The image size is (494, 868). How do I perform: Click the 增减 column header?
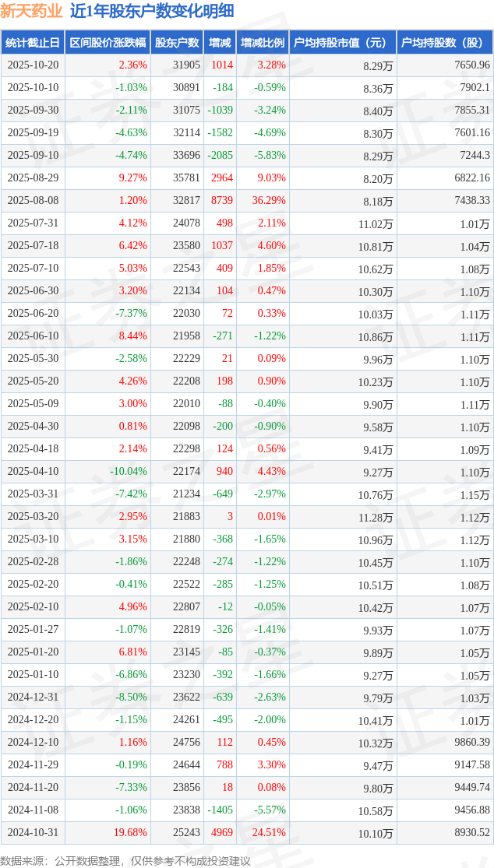[221, 43]
